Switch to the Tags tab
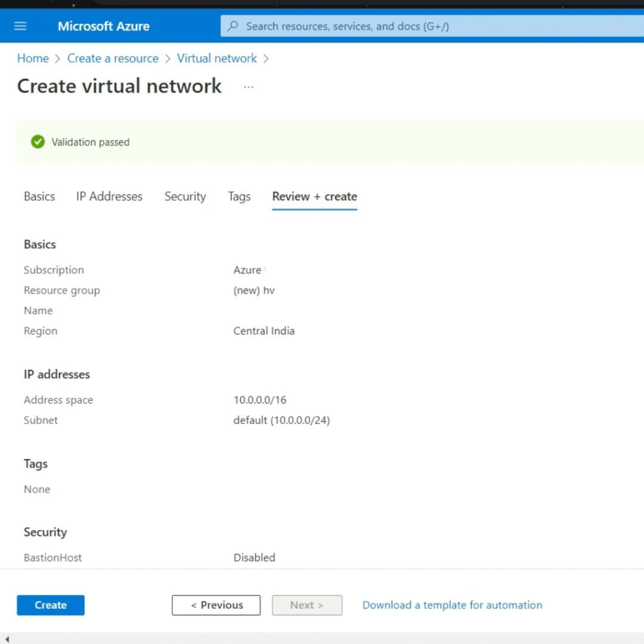 pyautogui.click(x=239, y=196)
